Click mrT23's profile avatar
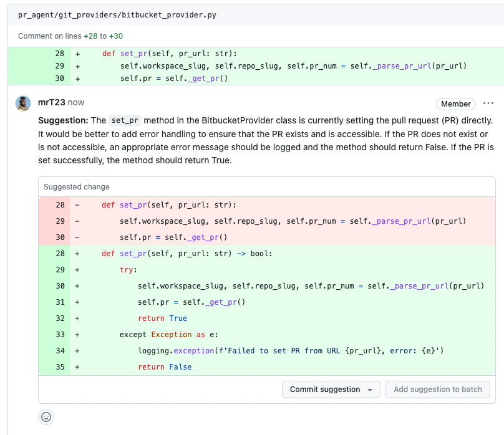Screen dimensions: 504x435 pos(24,103)
